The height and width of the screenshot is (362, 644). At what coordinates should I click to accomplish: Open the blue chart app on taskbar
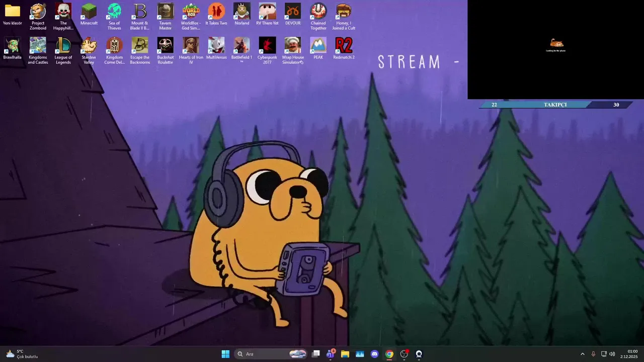(360, 354)
